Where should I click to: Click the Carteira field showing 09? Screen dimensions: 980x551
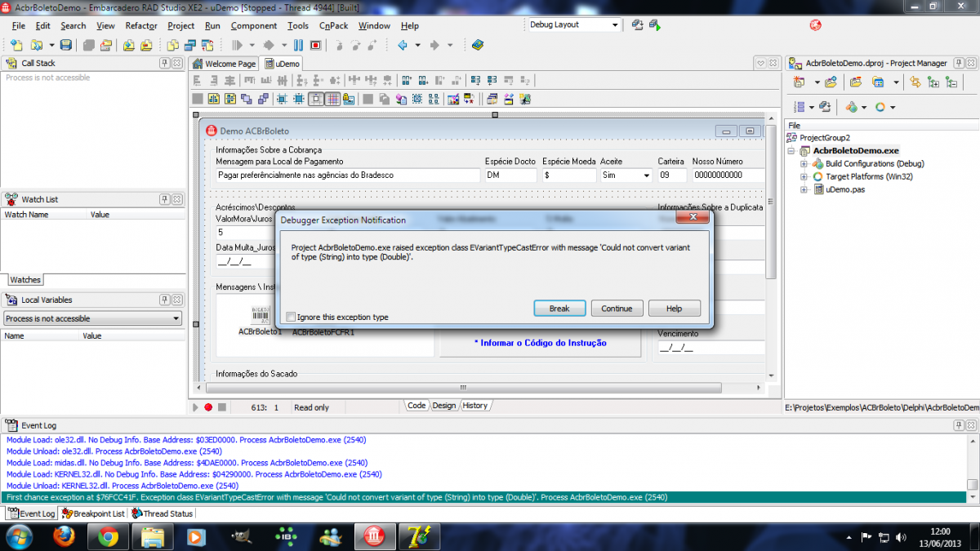[x=673, y=175]
